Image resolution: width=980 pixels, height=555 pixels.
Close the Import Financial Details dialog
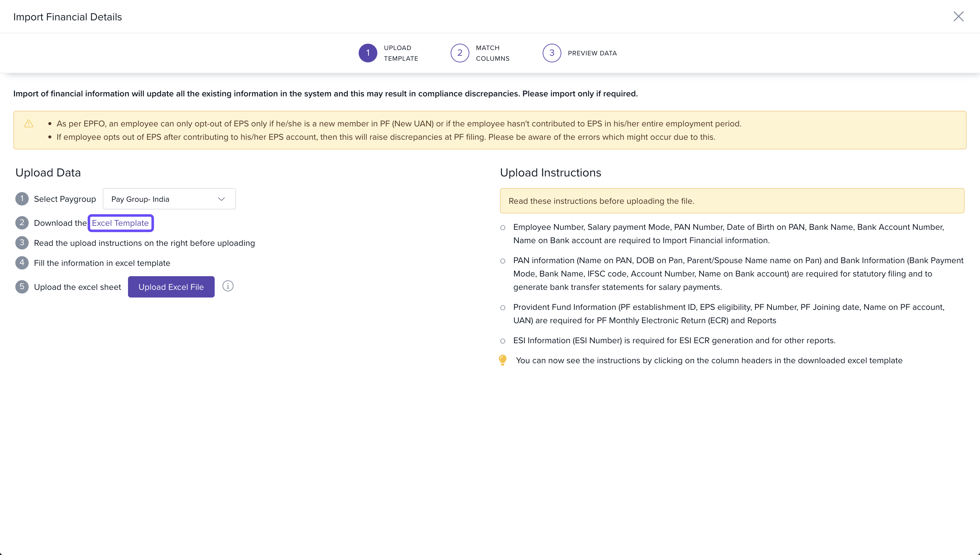[958, 16]
